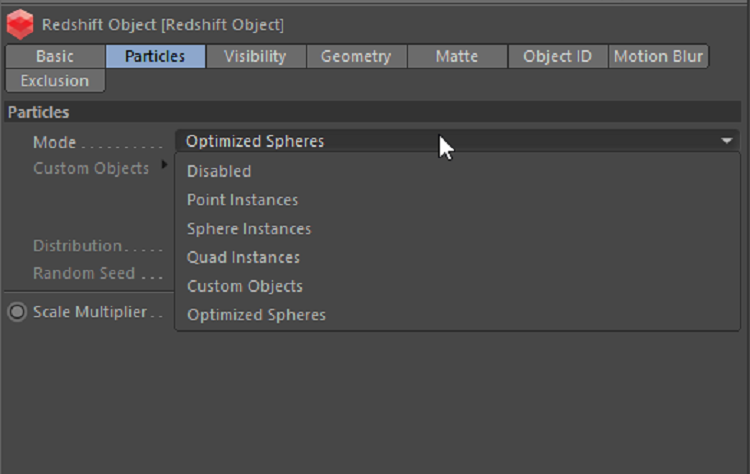Choose Disabled from Mode dropdown list
The width and height of the screenshot is (750, 474).
coord(219,171)
